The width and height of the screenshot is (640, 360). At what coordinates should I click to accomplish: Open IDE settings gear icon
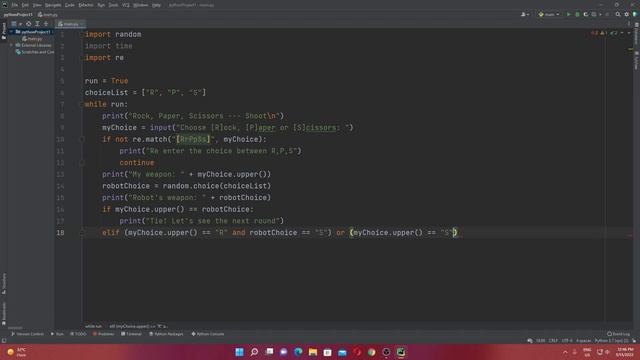pos(627,14)
